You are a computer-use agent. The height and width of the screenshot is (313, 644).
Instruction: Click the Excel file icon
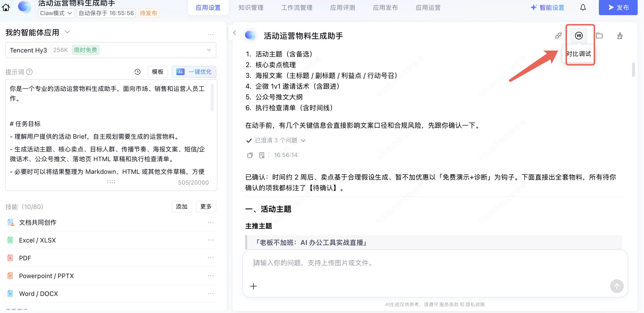coord(10,240)
